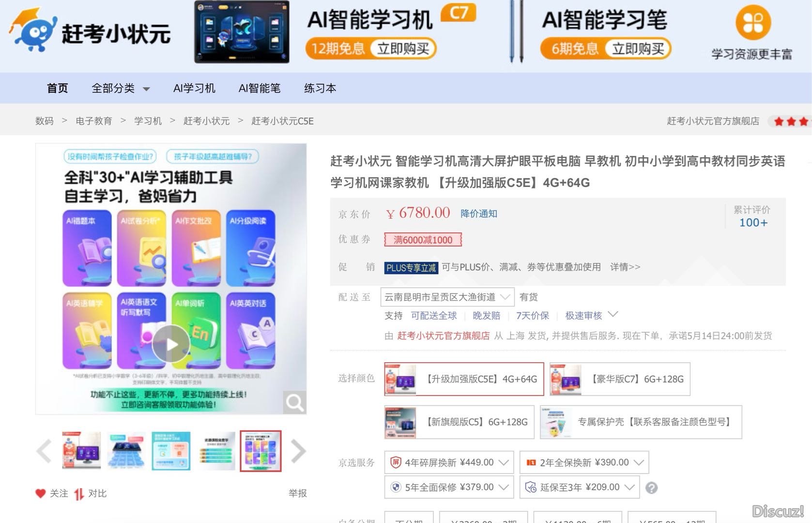The image size is (812, 523).
Task: Click 100+ 累计评价 count
Action: coord(753,222)
